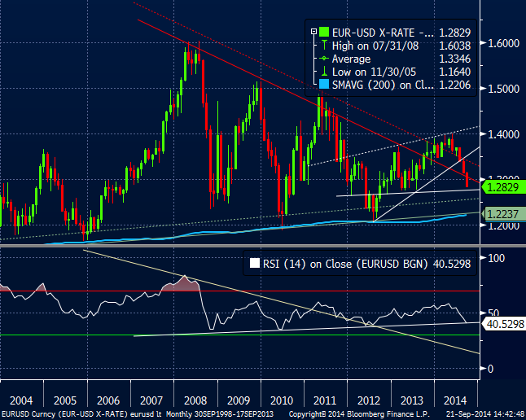Click the High marker icon in legend
The width and height of the screenshot is (526, 420).
[325, 46]
